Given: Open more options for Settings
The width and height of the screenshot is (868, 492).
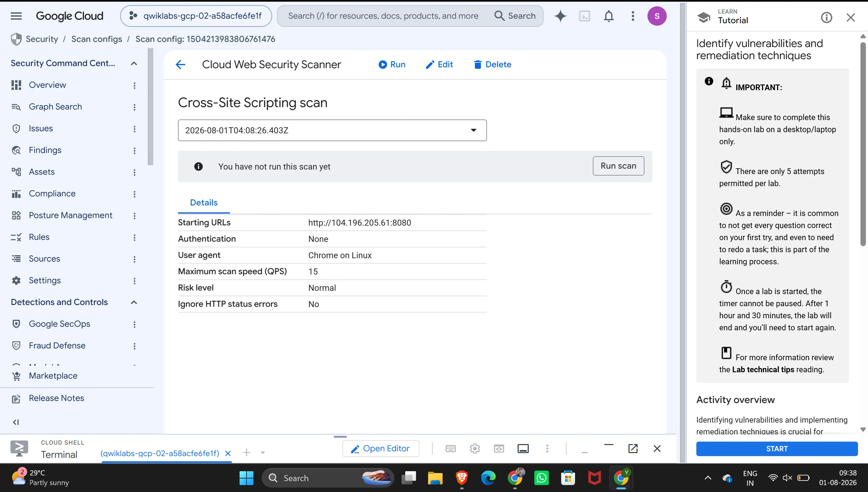Looking at the screenshot, I should pyautogui.click(x=135, y=281).
